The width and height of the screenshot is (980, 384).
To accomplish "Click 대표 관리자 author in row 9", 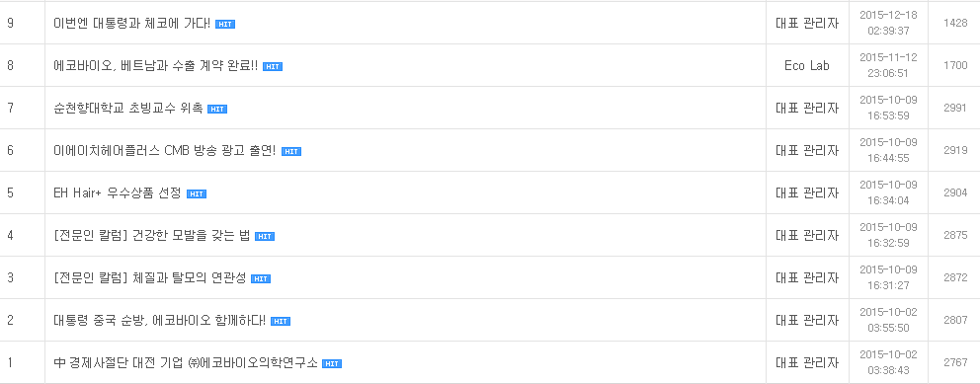I will pos(807,23).
